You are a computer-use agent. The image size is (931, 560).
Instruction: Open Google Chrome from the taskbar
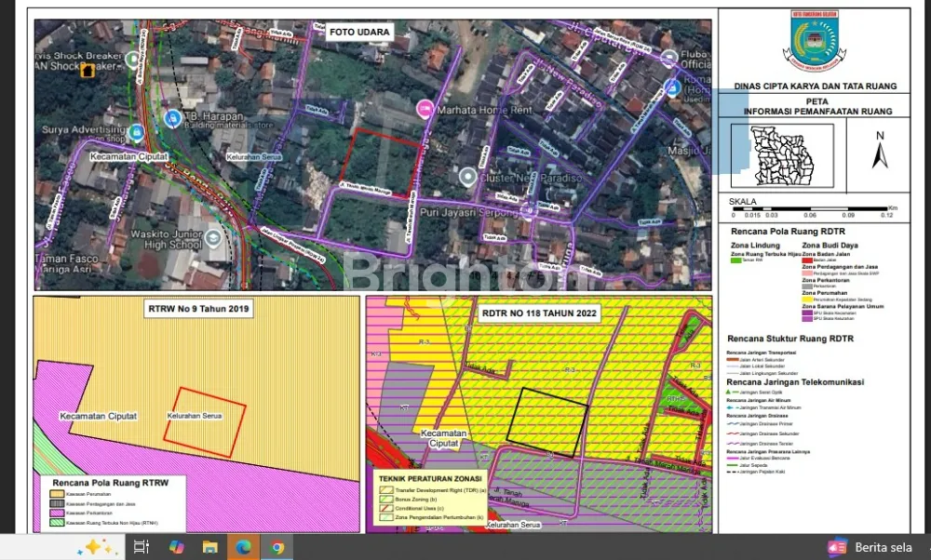(x=277, y=547)
